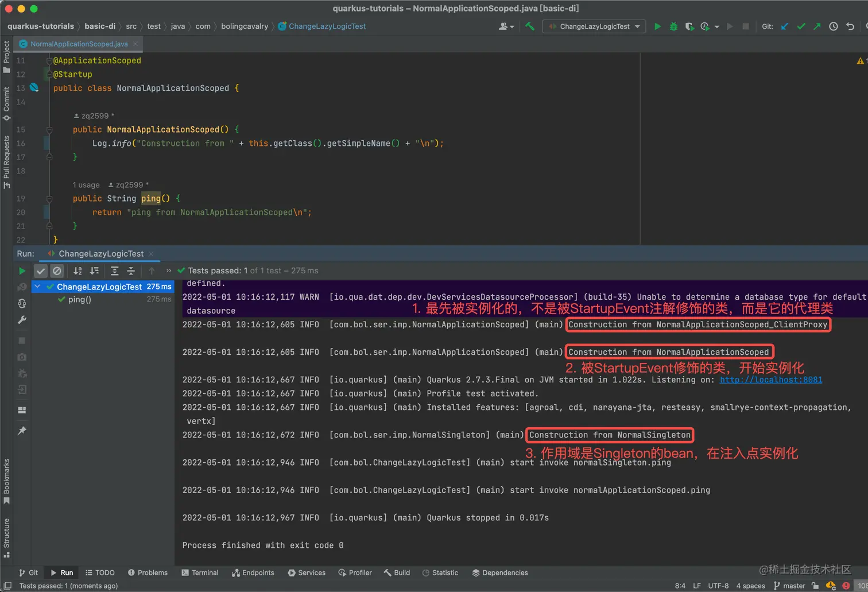This screenshot has width=868, height=592.
Task: Click the Build project hammer icon
Action: coord(530,26)
